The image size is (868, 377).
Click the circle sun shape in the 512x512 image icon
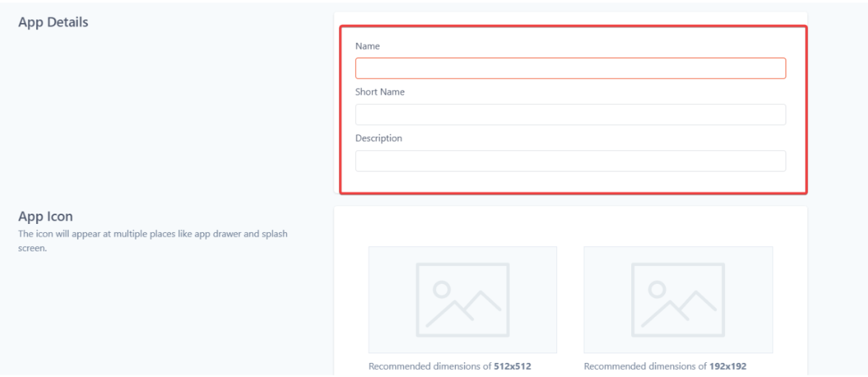click(443, 289)
